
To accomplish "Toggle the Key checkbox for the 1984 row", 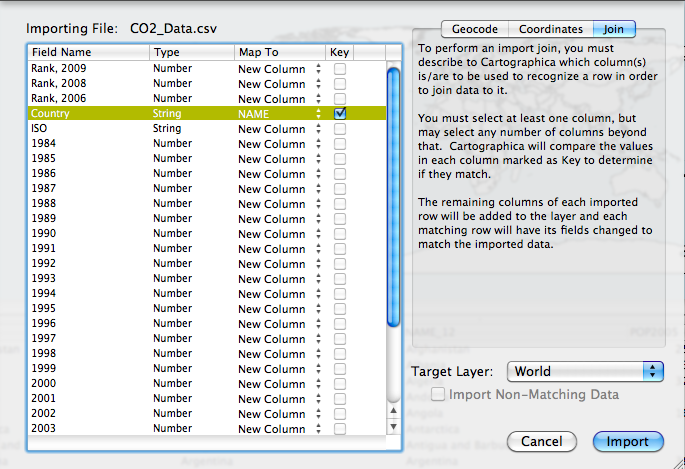I will (340, 144).
